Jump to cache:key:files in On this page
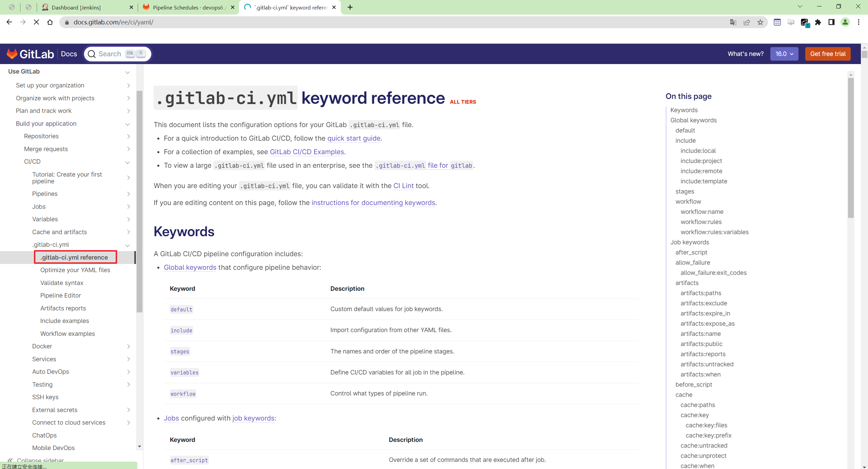Viewport: 868px width, 469px height. (706, 425)
